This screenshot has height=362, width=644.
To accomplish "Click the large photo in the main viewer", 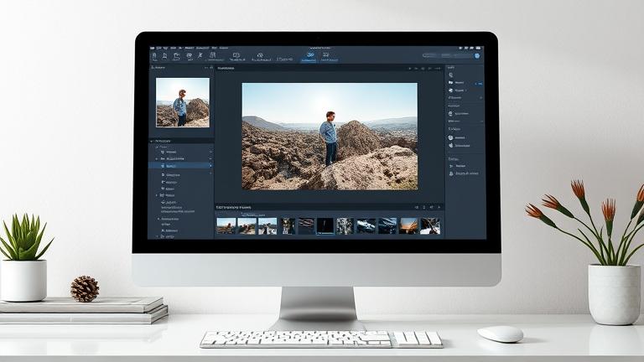I will [x=330, y=137].
